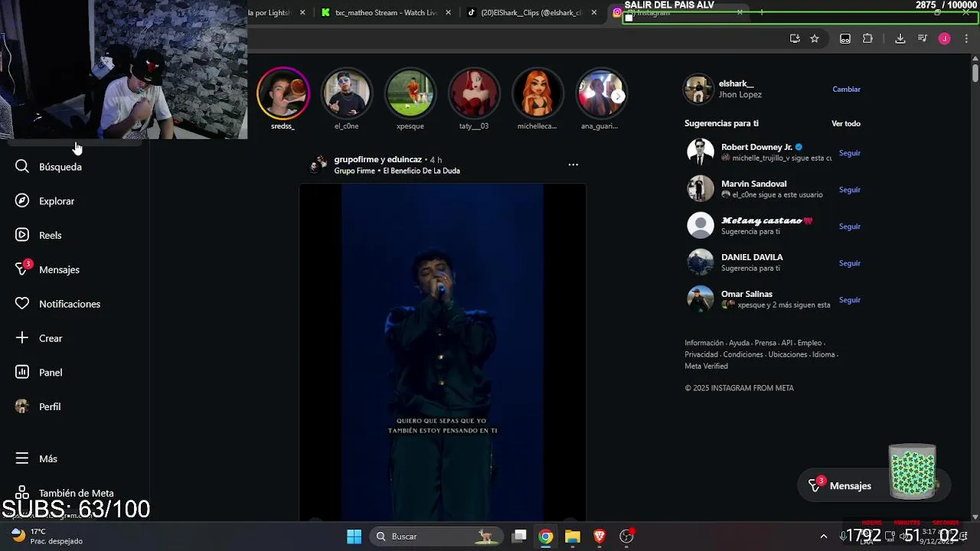View the sredss_ story
Viewport: 980px width, 551px height.
pos(283,93)
